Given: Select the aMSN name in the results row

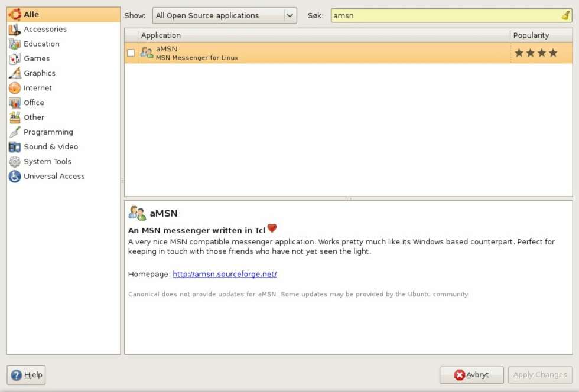Looking at the screenshot, I should coord(167,49).
